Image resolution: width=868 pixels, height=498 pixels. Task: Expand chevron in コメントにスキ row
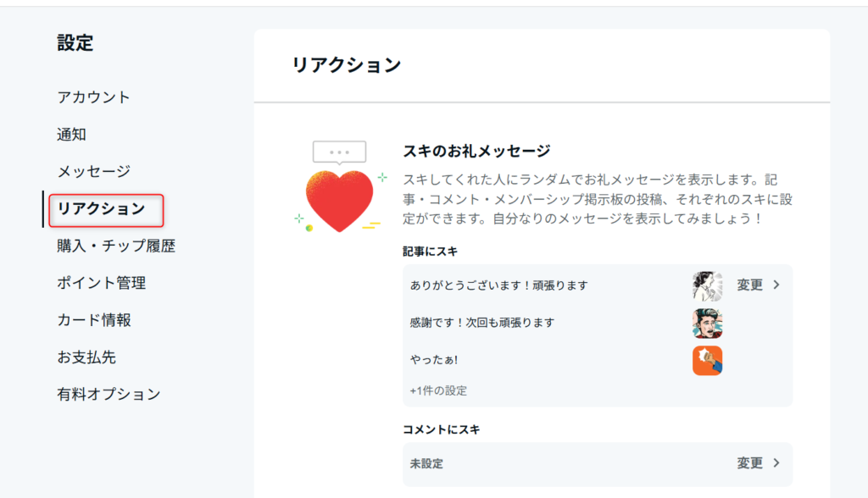click(776, 463)
